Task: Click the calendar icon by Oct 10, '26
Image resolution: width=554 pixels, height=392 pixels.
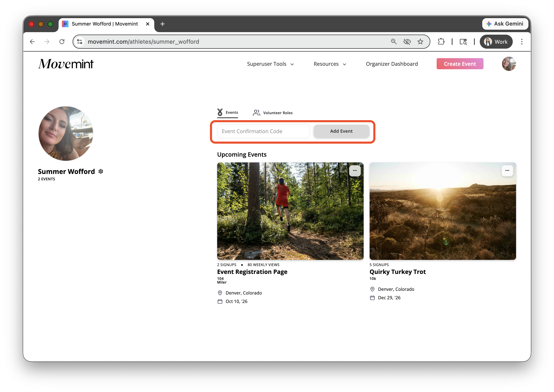Action: pyautogui.click(x=220, y=302)
